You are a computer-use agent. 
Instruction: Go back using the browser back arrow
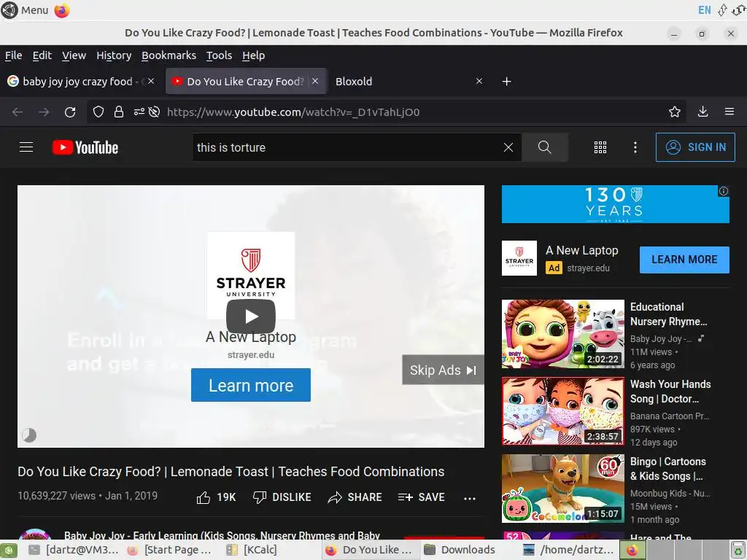click(18, 112)
